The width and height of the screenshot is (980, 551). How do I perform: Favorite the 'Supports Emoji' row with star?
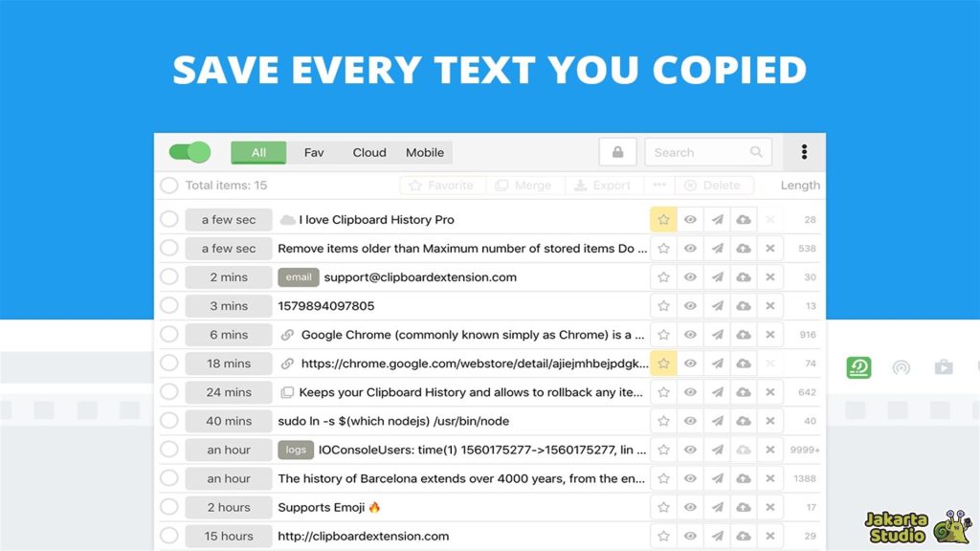click(x=663, y=507)
